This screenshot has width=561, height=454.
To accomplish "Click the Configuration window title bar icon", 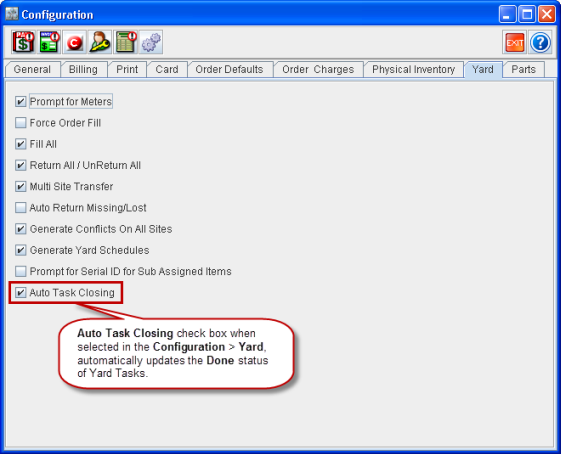I will point(12,14).
